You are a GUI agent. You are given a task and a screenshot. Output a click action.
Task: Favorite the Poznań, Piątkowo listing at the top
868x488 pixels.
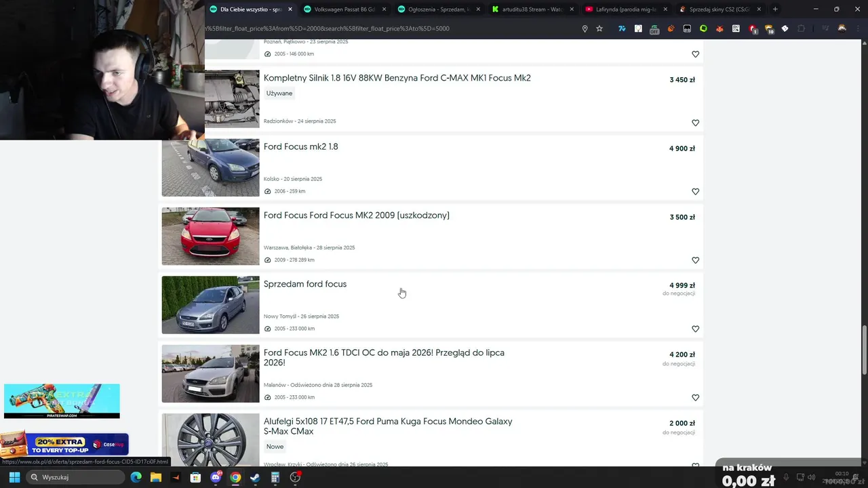point(695,54)
